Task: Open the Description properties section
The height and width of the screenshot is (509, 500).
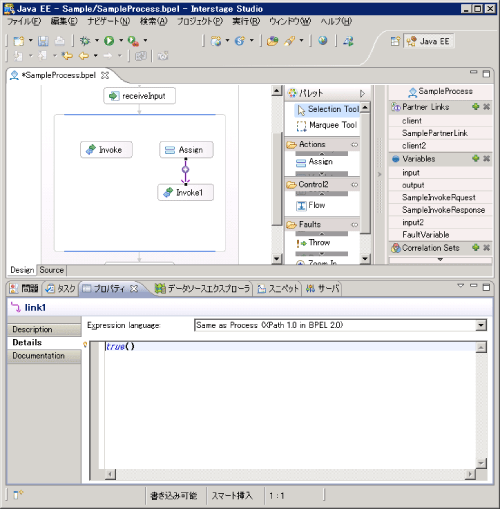Action: (44, 329)
